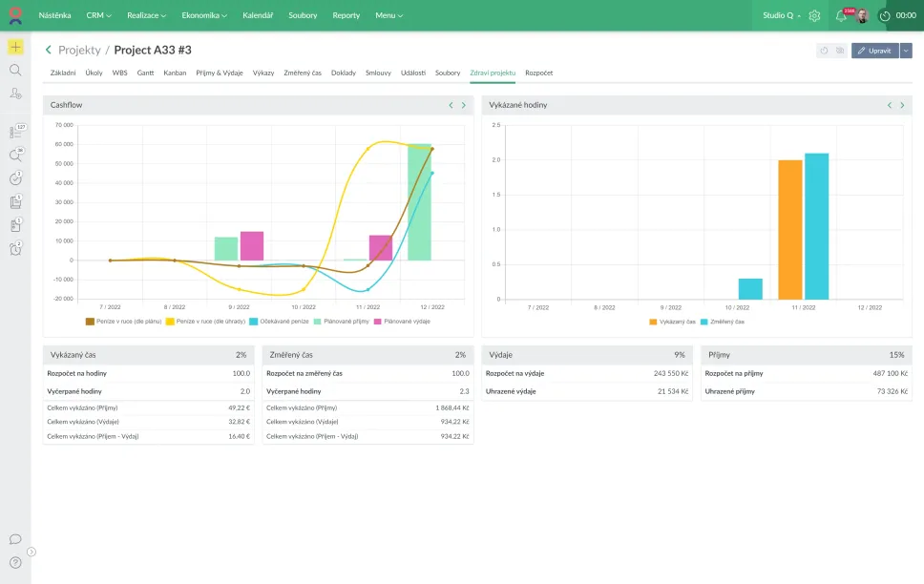Click Peníze v ruce (dle úhrady) yellow swatch
This screenshot has width=924, height=584.
coord(169,322)
